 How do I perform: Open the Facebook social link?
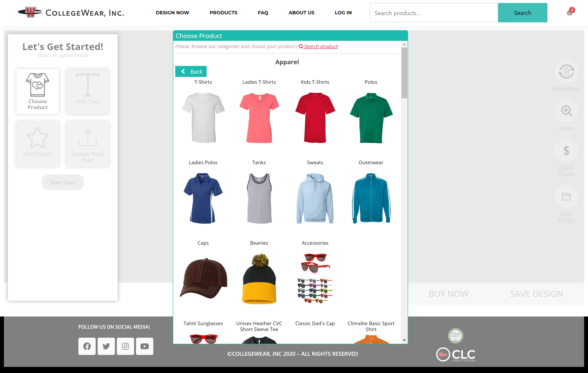87,346
